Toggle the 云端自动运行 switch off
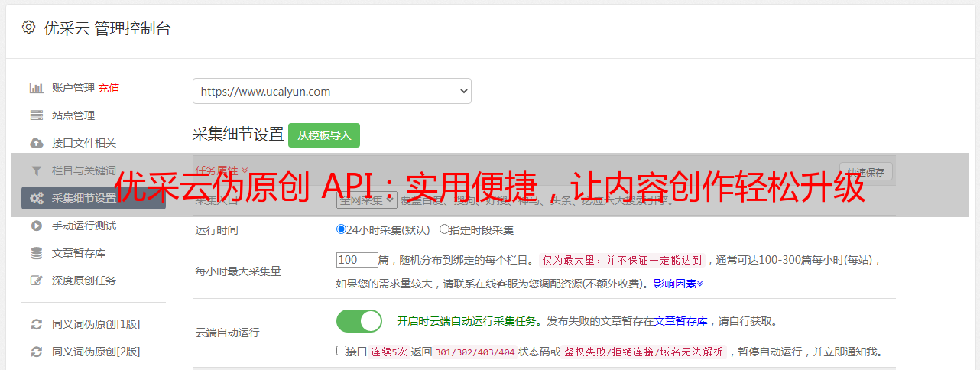Image resolution: width=980 pixels, height=370 pixels. pos(359,321)
